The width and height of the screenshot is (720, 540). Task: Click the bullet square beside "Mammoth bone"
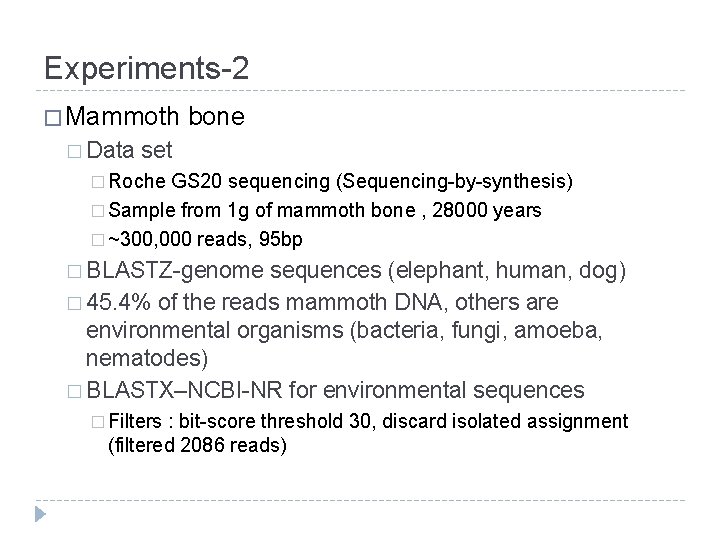click(x=54, y=118)
